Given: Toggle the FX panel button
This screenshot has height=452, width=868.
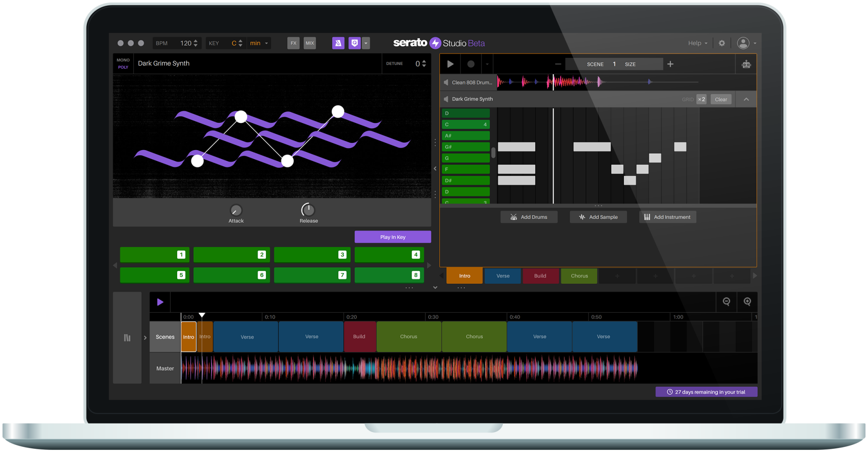Looking at the screenshot, I should (x=293, y=43).
